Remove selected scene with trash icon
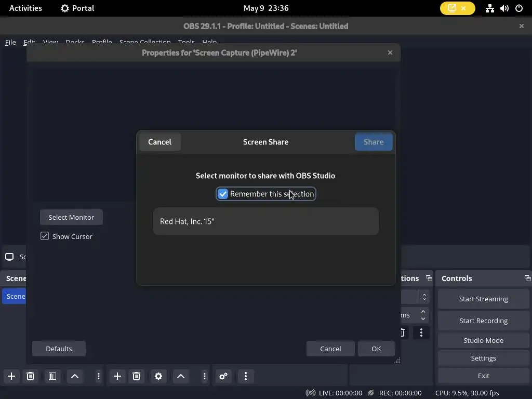532x399 pixels. tap(31, 376)
